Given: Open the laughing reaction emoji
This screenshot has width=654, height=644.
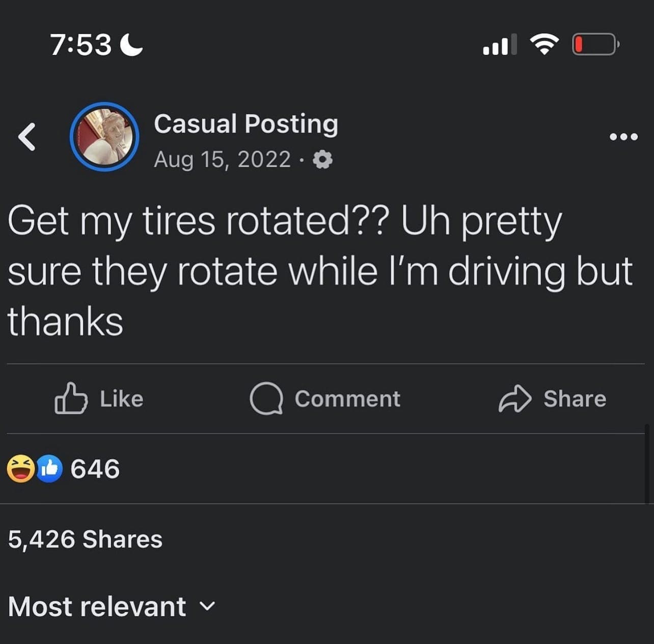Looking at the screenshot, I should [20, 469].
